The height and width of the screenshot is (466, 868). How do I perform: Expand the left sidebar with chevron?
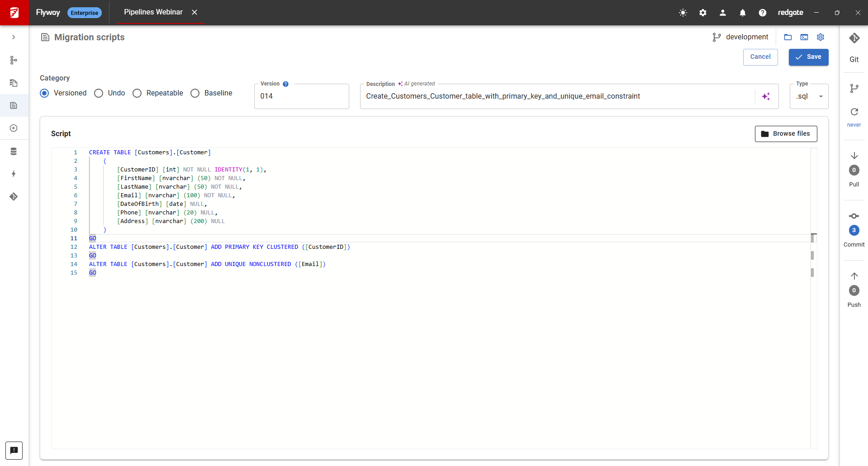point(14,37)
